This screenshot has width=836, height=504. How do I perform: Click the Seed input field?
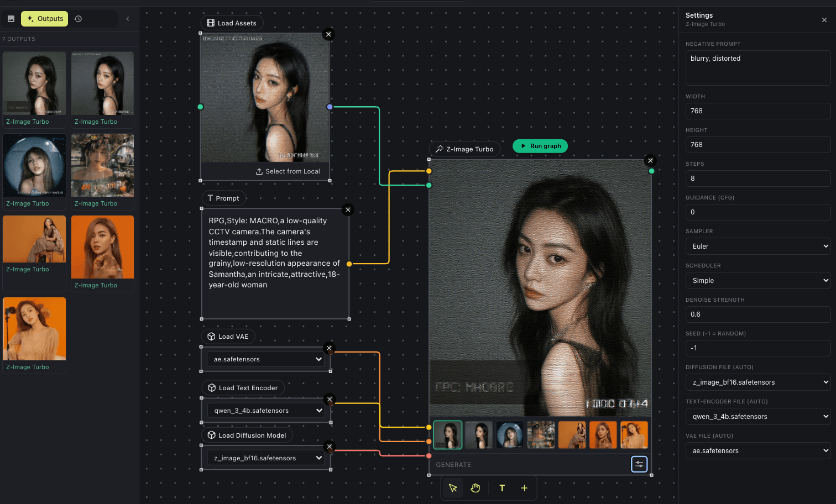[x=758, y=348]
